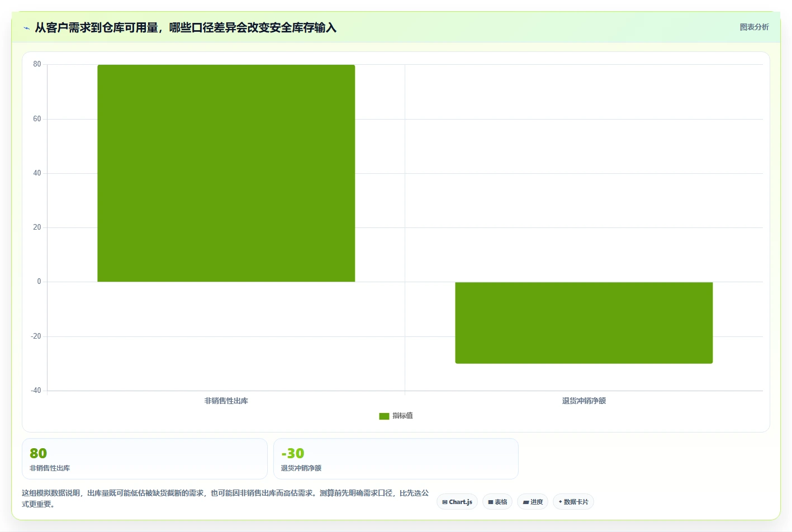Click the Chart.js tag icon

tap(445, 502)
